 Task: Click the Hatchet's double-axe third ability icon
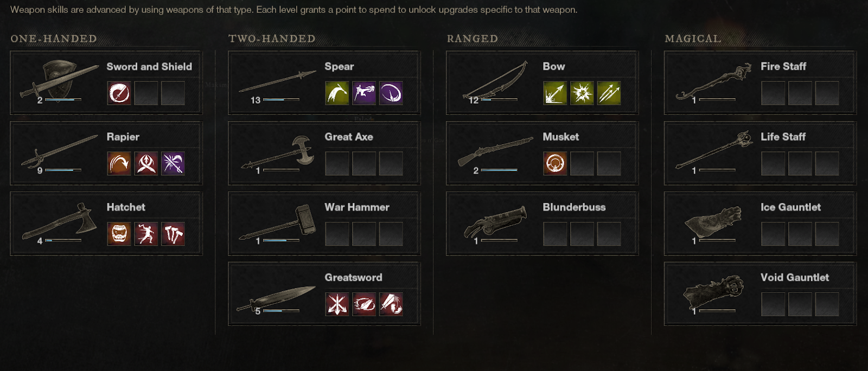[x=173, y=234]
